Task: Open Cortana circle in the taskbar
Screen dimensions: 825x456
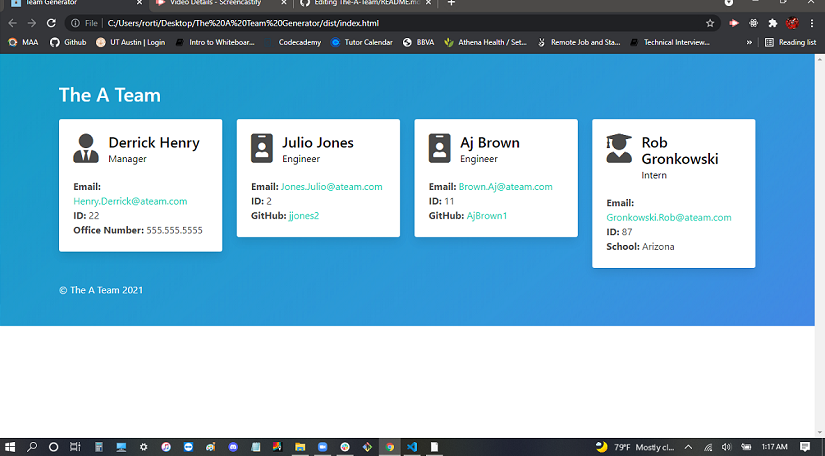Action: click(53, 447)
